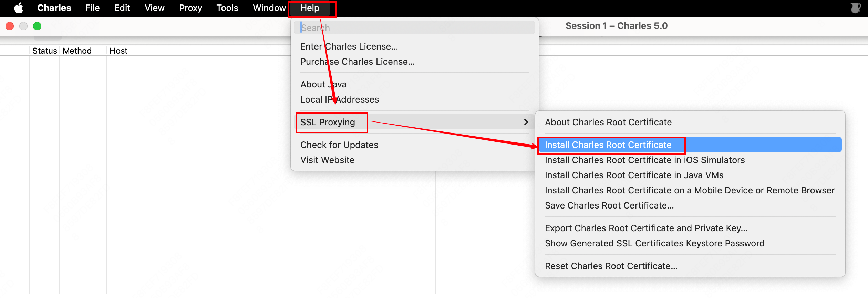Screen dimensions: 868x298
Task: Click the Method column header
Action: [83, 51]
